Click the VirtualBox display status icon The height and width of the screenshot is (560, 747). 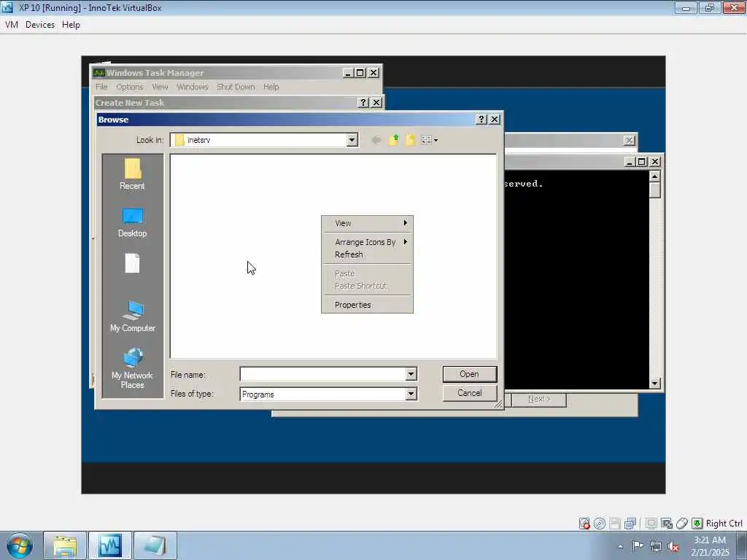[x=667, y=524]
